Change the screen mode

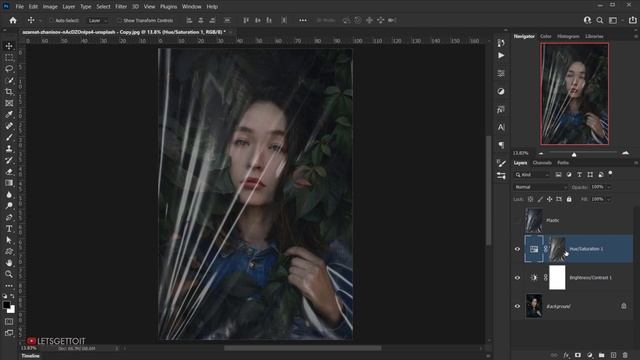coord(9,333)
